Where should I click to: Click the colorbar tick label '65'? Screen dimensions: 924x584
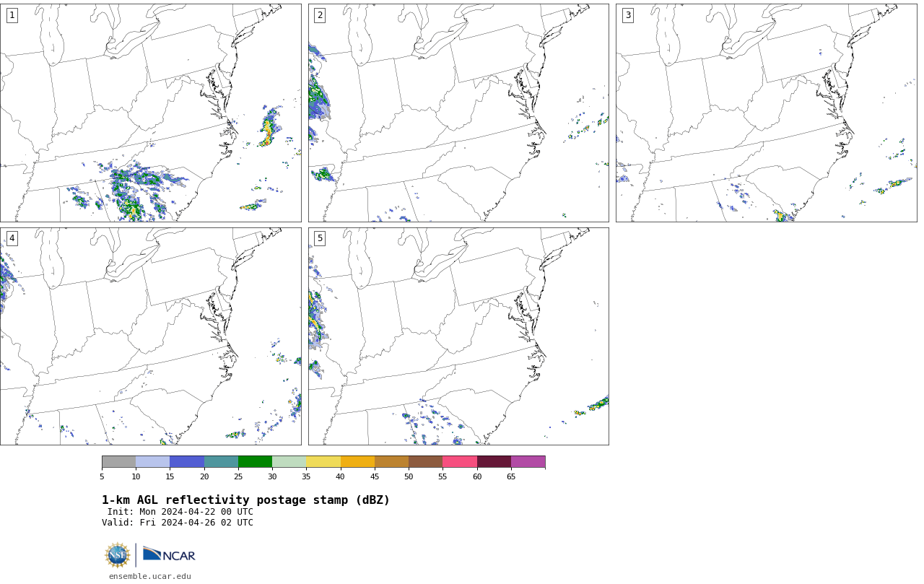coord(511,476)
